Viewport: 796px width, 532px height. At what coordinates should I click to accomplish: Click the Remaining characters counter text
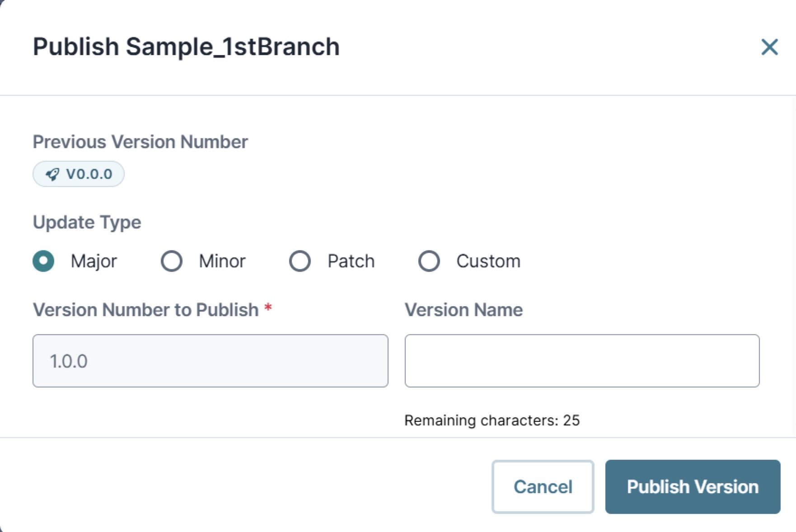coord(492,420)
